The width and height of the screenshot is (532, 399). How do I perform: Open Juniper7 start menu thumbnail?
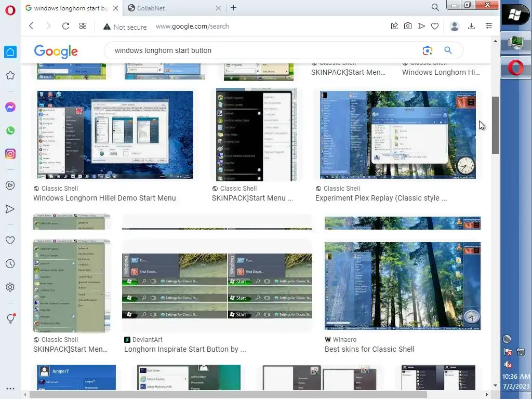click(76, 377)
